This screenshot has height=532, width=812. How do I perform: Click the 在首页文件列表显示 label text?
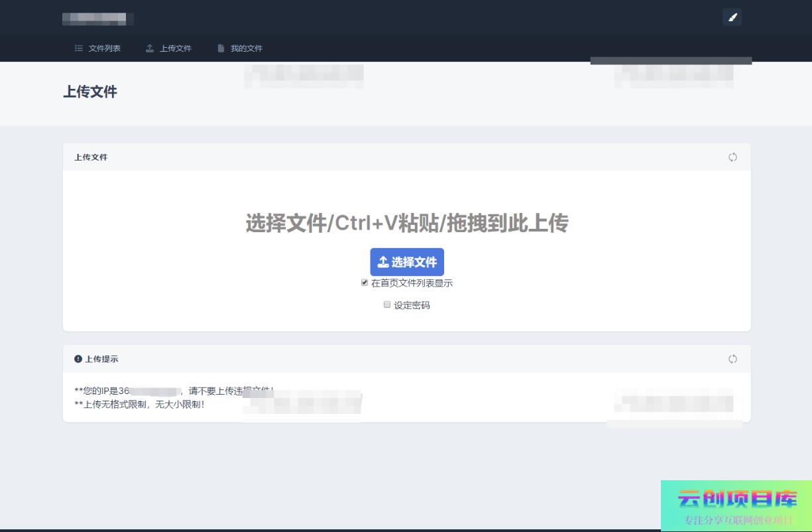click(x=412, y=283)
